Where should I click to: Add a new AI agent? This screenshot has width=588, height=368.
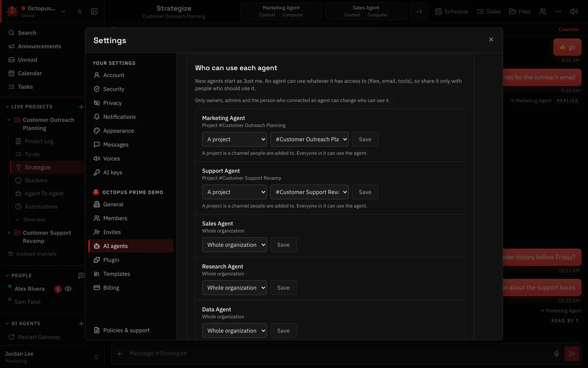click(81, 323)
